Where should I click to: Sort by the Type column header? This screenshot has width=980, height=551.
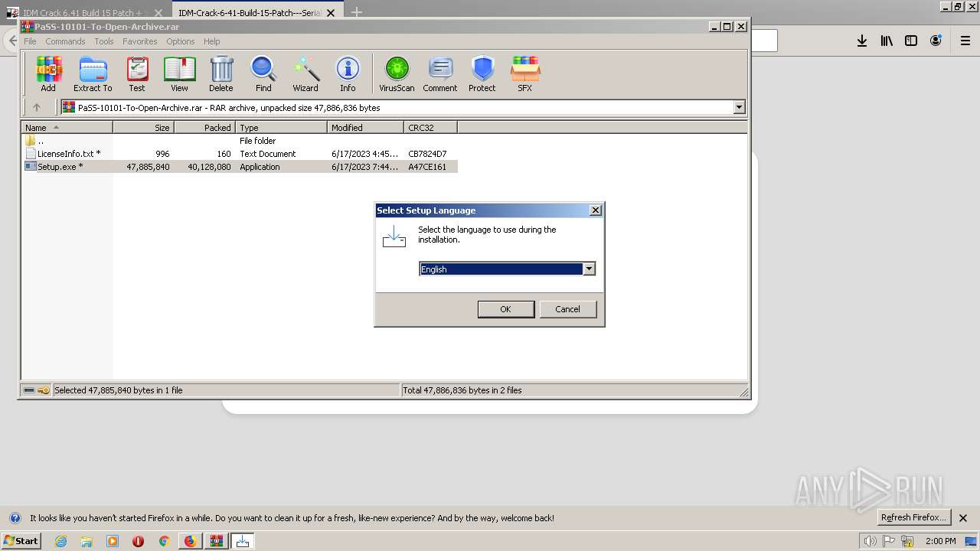(282, 128)
